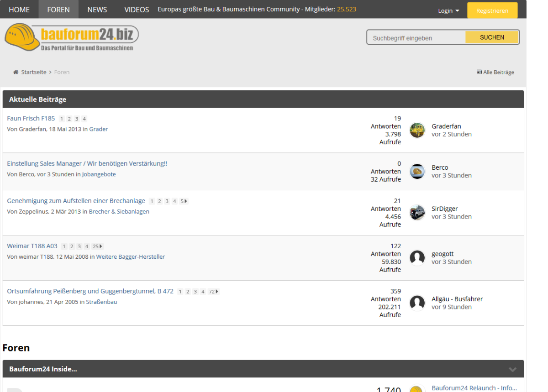This screenshot has width=548, height=392.
Task: Click geogott username link
Action: [443, 254]
